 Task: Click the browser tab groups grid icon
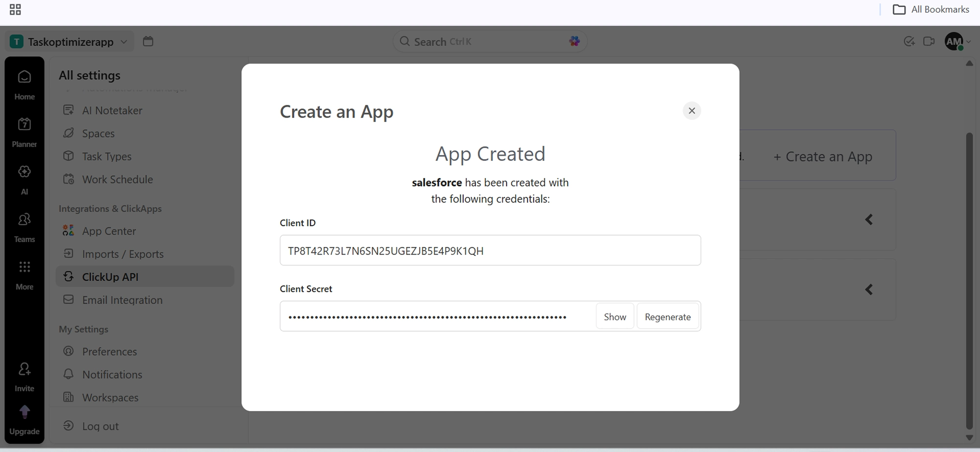click(15, 9)
